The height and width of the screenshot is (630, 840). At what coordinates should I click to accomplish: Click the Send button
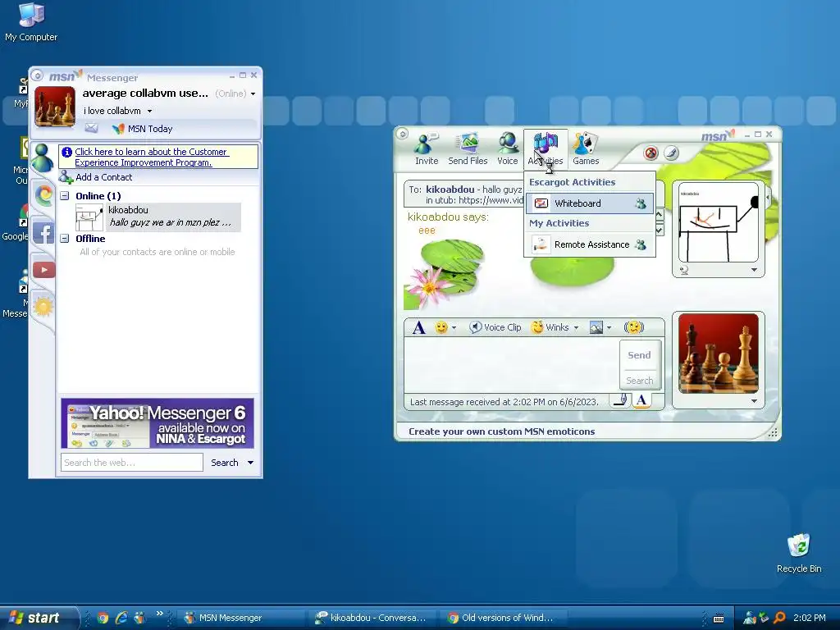(639, 355)
